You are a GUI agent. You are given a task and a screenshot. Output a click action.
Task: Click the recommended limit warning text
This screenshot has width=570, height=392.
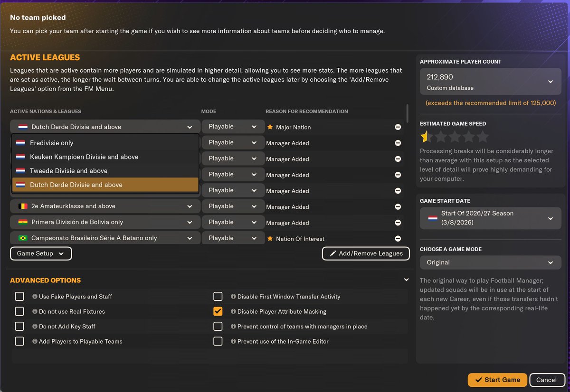pyautogui.click(x=491, y=103)
